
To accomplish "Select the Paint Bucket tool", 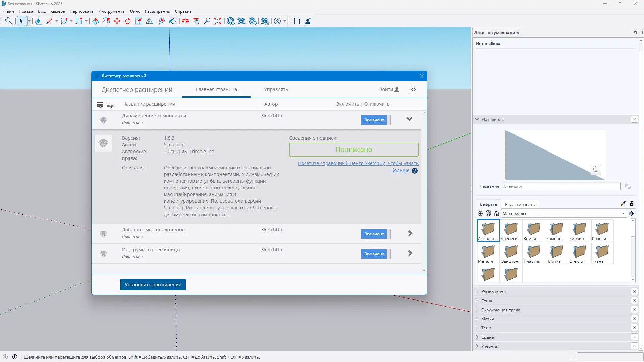I will coord(173,21).
